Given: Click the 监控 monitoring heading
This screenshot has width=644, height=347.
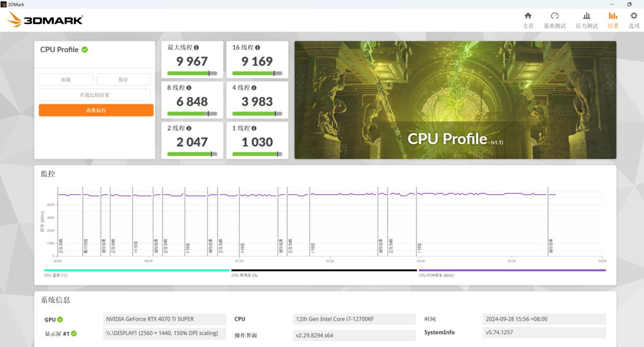Looking at the screenshot, I should pos(48,174).
